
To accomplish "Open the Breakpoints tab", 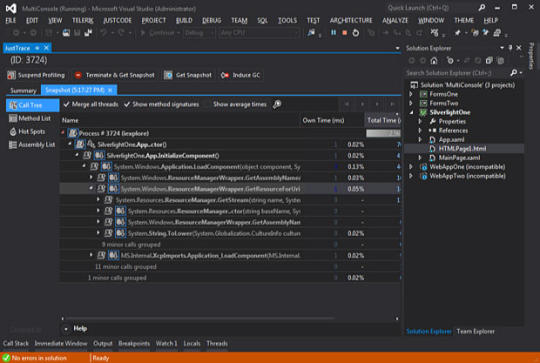I will coord(134,343).
